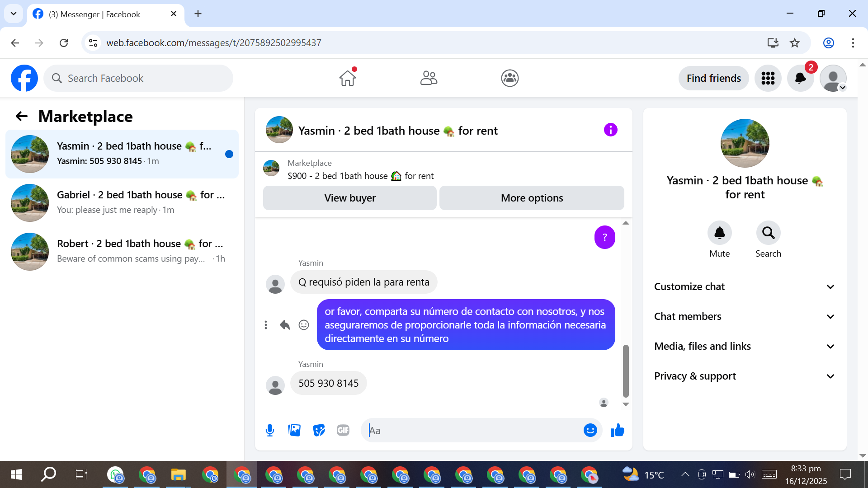
Task: Open the account profile avatar menu
Action: [x=833, y=78]
